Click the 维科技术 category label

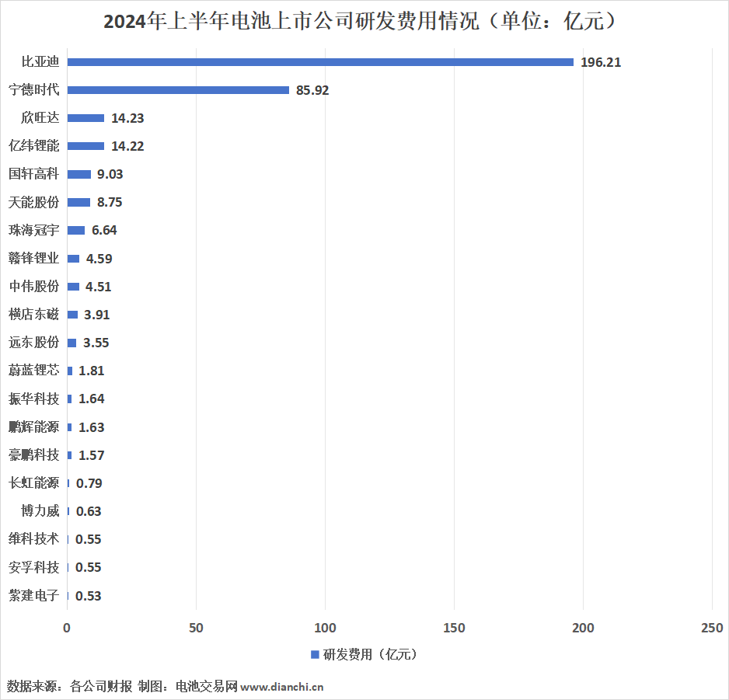coord(34,538)
